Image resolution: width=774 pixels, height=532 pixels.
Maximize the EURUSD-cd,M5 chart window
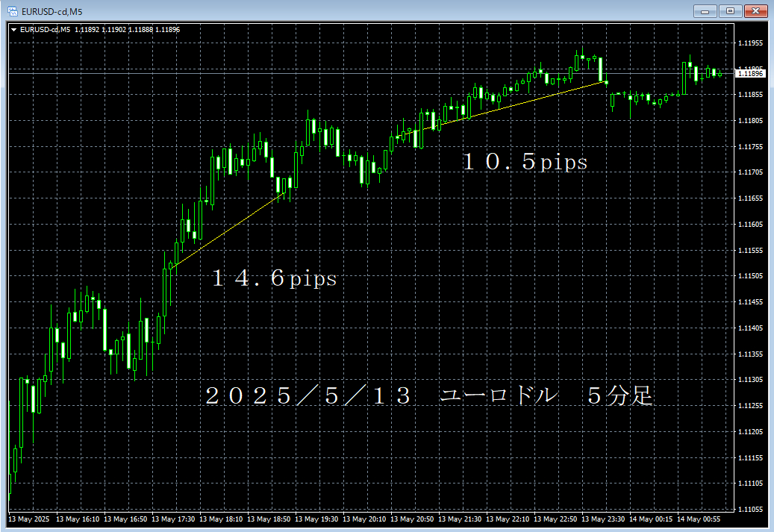point(730,10)
